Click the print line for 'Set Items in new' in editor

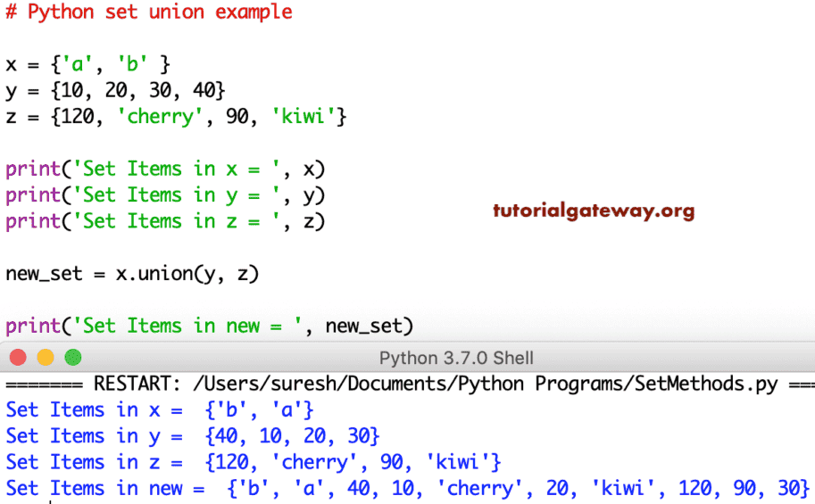click(x=210, y=326)
